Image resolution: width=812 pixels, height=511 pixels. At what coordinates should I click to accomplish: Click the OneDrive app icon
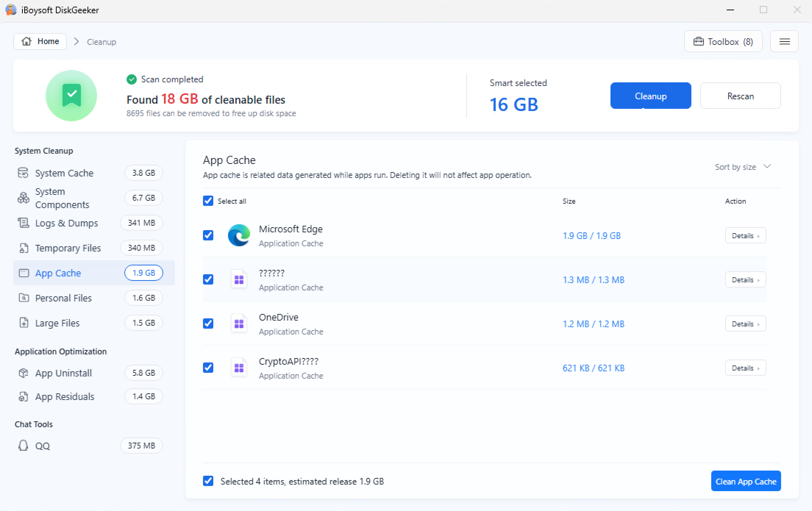click(239, 324)
